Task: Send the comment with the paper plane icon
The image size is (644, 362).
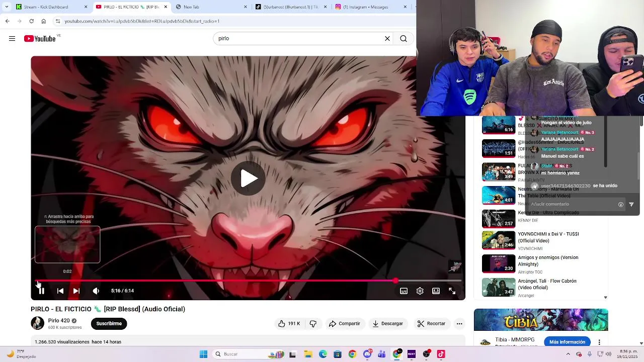Action: pos(631,204)
